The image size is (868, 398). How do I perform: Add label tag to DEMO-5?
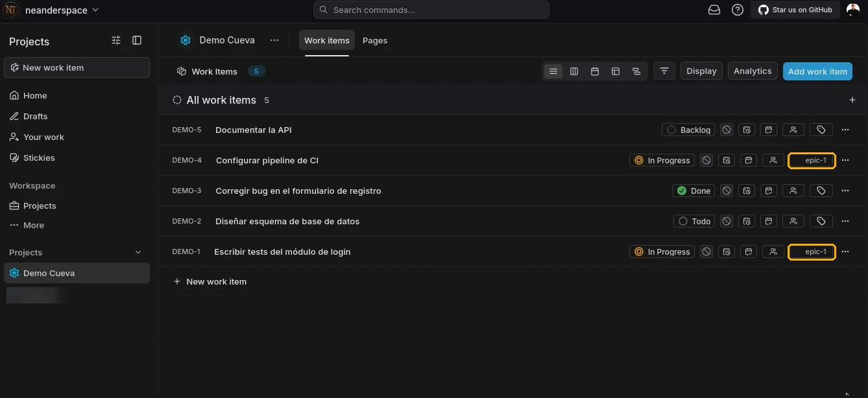coord(821,130)
